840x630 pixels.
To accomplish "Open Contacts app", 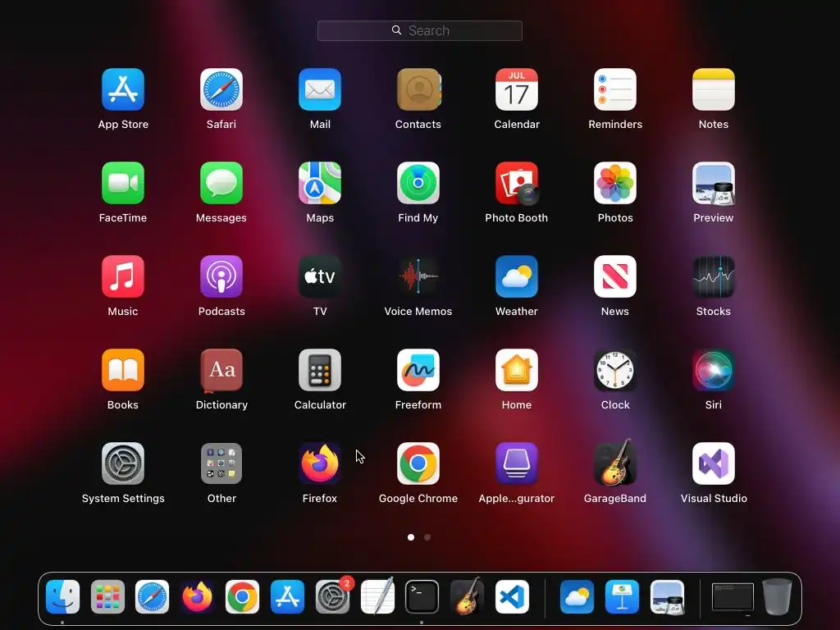I will pyautogui.click(x=418, y=89).
